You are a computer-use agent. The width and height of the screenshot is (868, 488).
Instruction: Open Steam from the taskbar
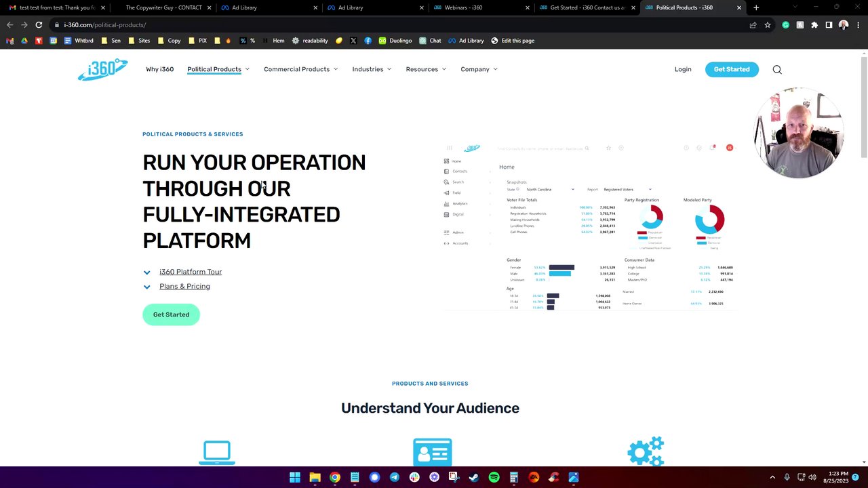click(x=474, y=477)
